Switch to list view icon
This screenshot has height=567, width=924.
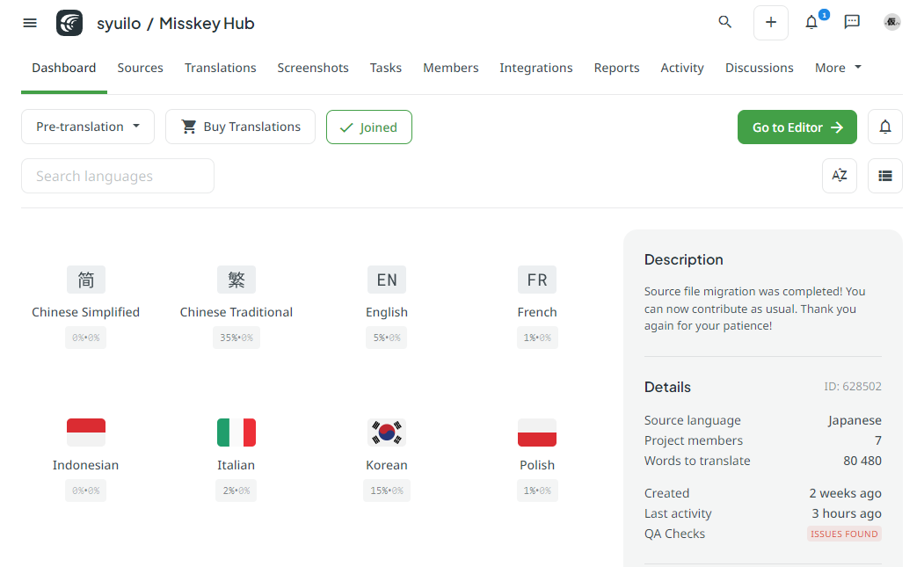tap(885, 176)
